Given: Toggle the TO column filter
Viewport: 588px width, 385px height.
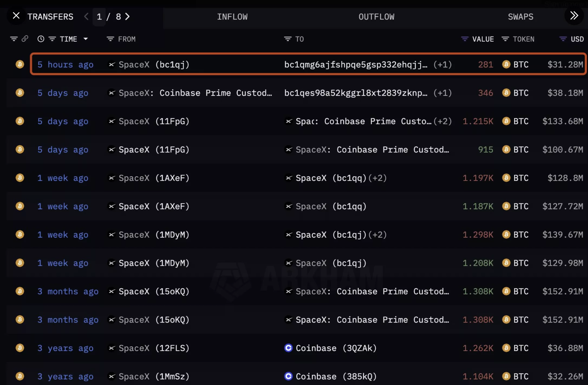Looking at the screenshot, I should click(x=288, y=39).
